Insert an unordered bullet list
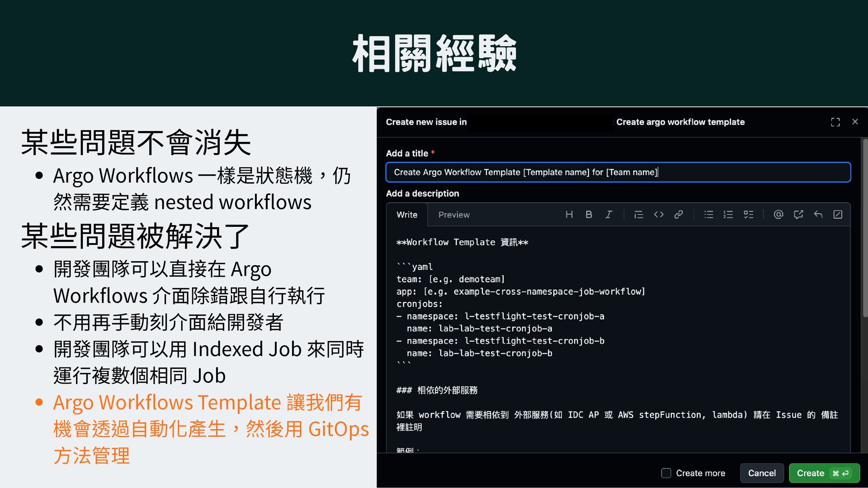The height and width of the screenshot is (488, 868). (x=708, y=215)
